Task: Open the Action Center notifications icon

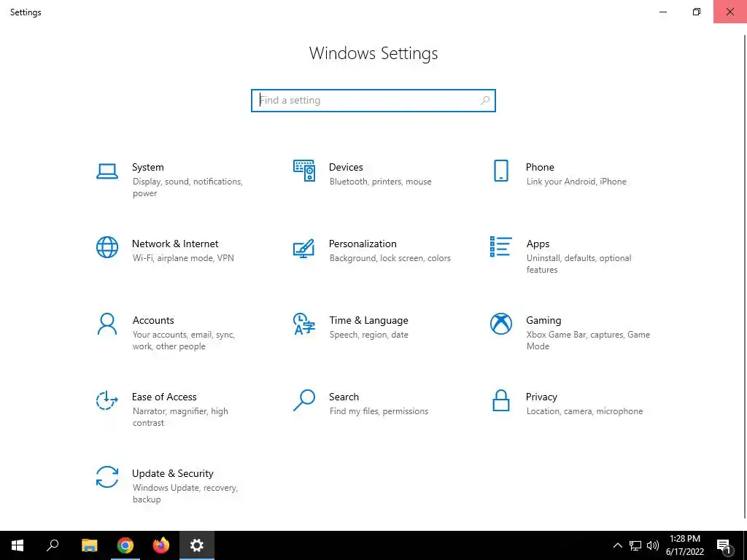Action: pyautogui.click(x=724, y=546)
